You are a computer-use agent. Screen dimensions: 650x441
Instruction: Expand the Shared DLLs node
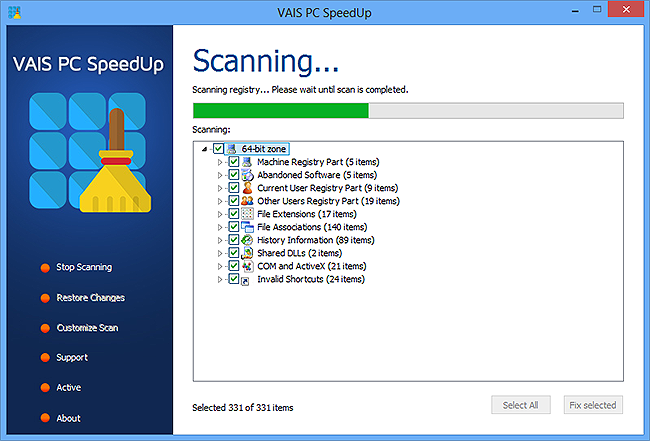[x=220, y=253]
